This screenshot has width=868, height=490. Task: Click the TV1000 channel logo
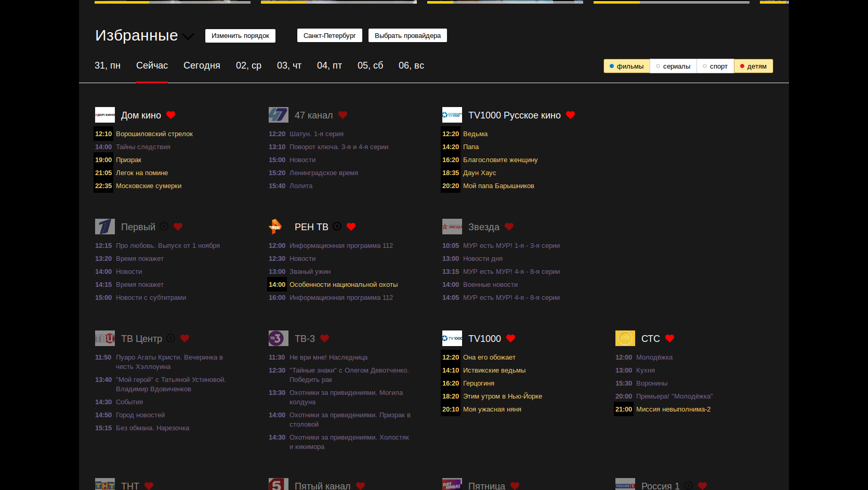(452, 338)
